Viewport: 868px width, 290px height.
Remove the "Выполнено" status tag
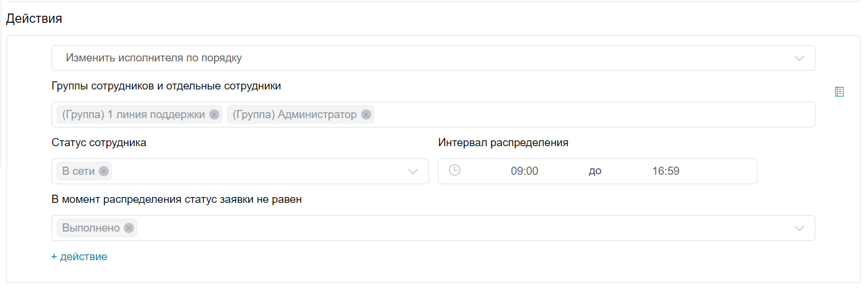coord(129,228)
